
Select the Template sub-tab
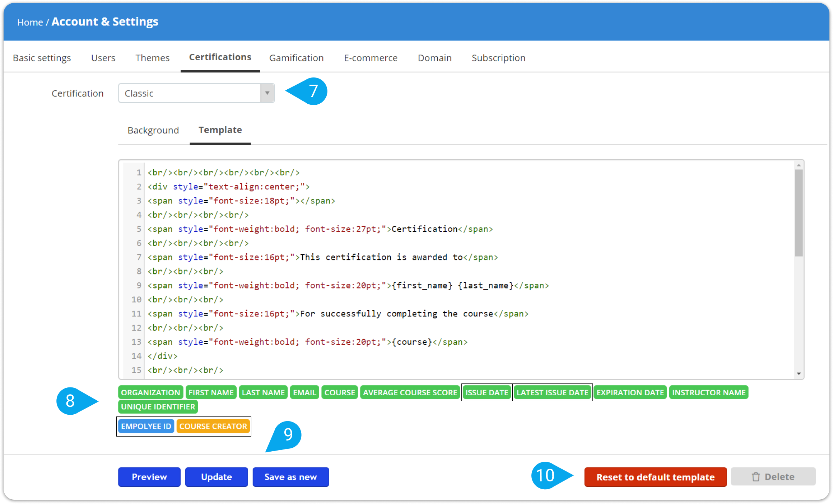click(220, 130)
